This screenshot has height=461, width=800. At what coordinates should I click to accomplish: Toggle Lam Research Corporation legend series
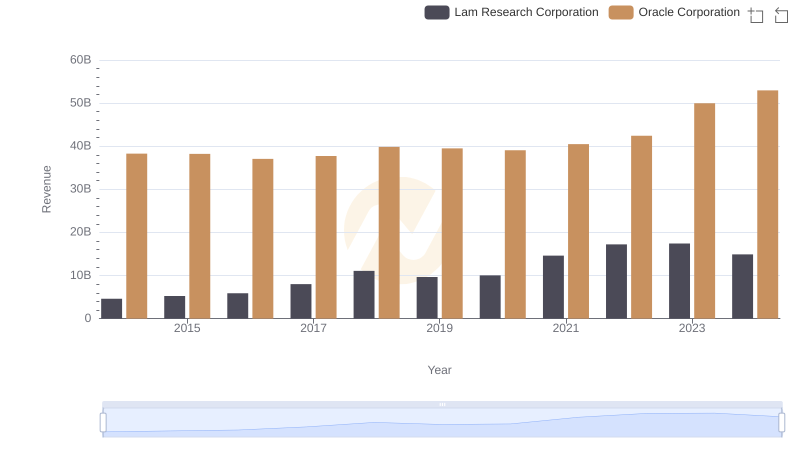point(511,12)
